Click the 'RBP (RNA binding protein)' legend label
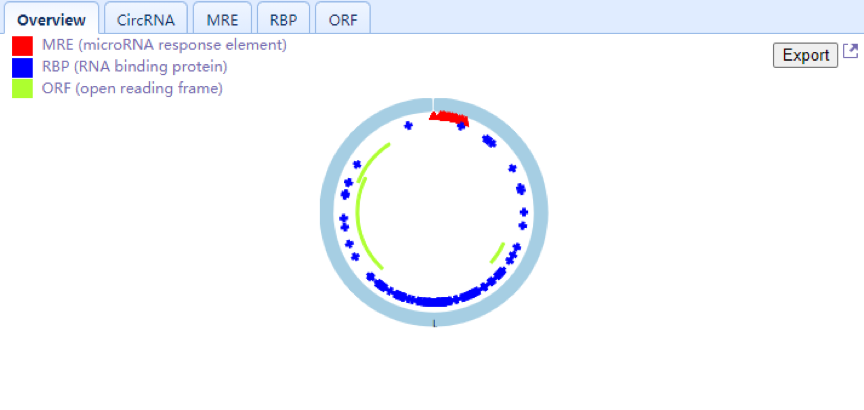 pos(134,67)
